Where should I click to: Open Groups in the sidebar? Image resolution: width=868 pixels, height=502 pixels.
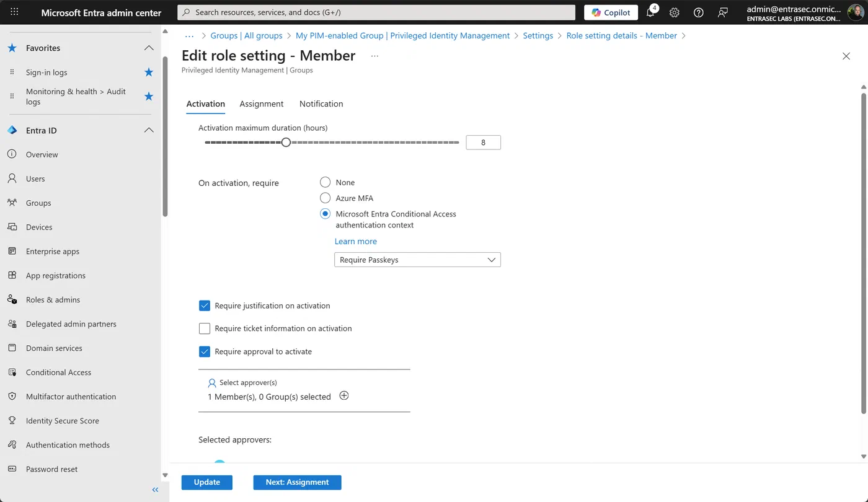pyautogui.click(x=38, y=203)
